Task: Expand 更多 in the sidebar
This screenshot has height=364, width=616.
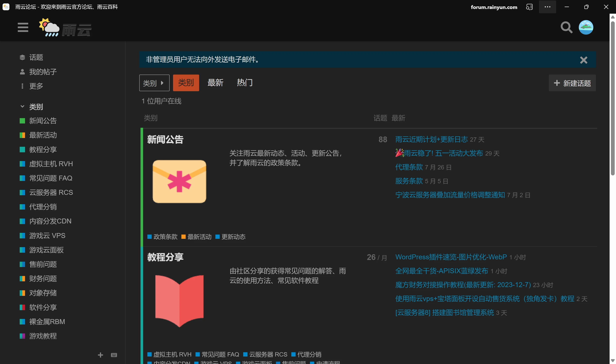Action: tap(36, 86)
